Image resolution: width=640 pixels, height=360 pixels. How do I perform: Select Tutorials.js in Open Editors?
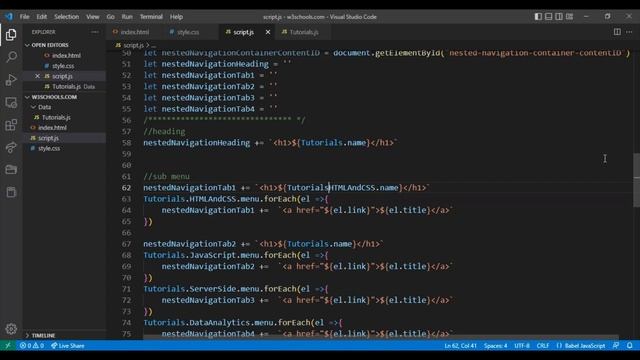66,87
